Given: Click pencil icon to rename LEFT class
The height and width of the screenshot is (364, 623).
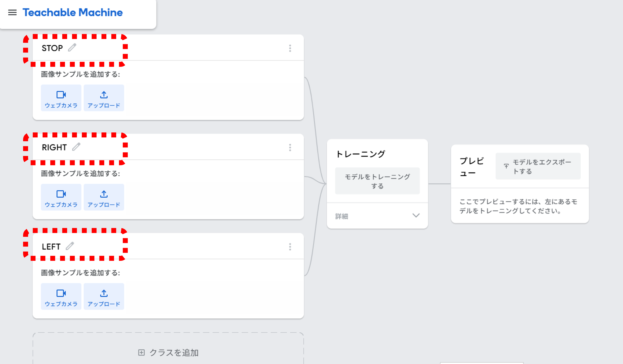Looking at the screenshot, I should (x=70, y=246).
